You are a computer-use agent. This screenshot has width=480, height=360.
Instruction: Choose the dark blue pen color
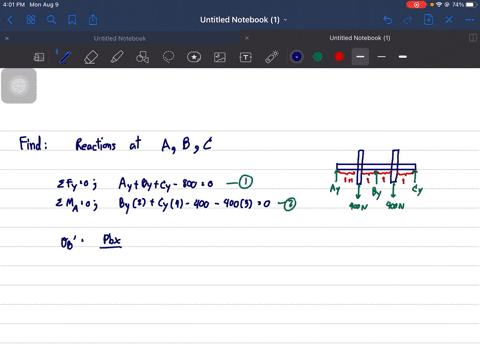(x=297, y=57)
